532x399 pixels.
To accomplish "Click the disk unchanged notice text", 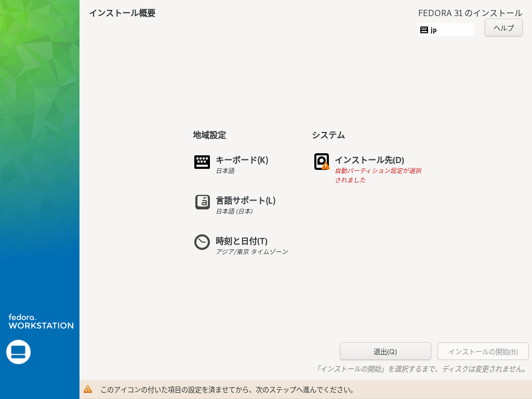I will pyautogui.click(x=421, y=369).
